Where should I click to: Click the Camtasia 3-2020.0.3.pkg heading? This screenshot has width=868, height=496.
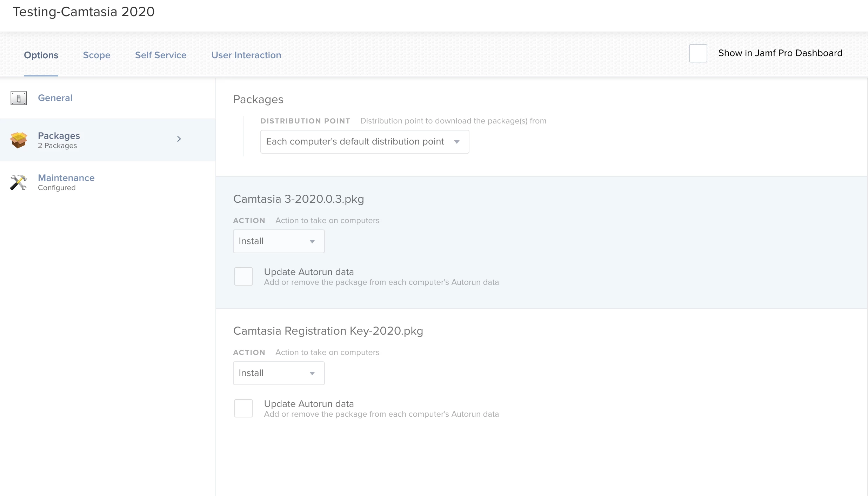(299, 199)
